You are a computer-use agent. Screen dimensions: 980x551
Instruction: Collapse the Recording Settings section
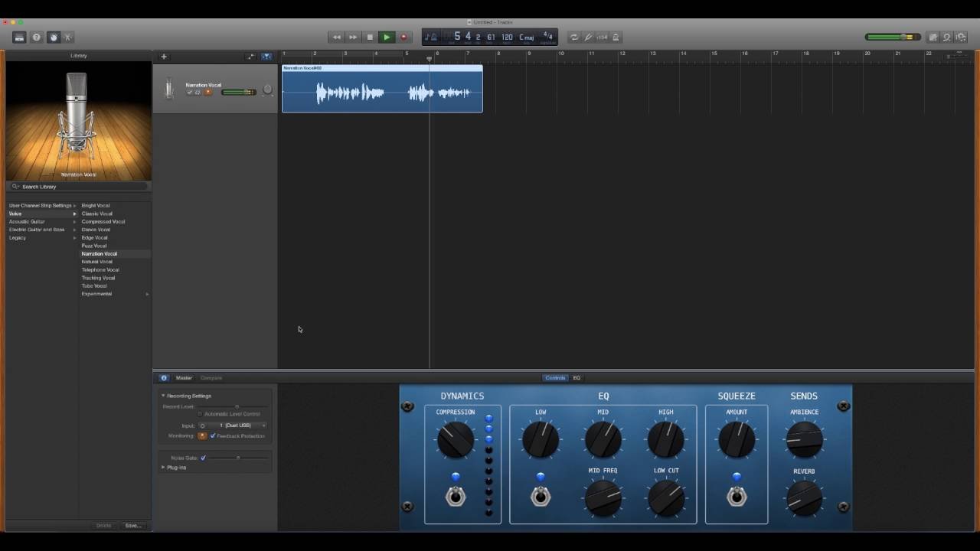[x=186, y=396]
